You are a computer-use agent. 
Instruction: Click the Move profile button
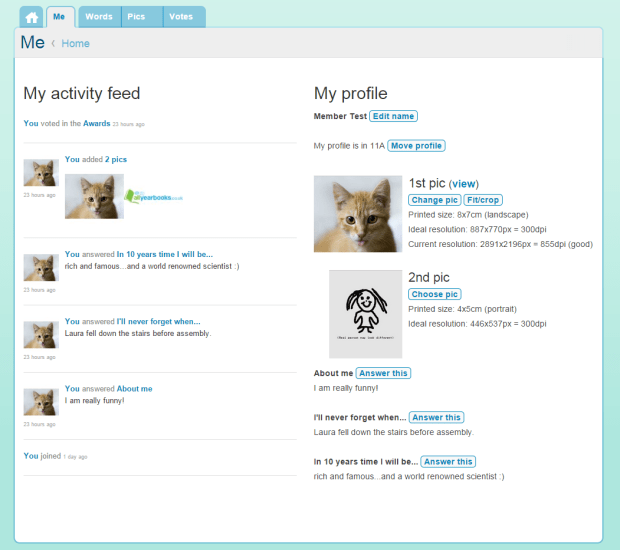416,146
